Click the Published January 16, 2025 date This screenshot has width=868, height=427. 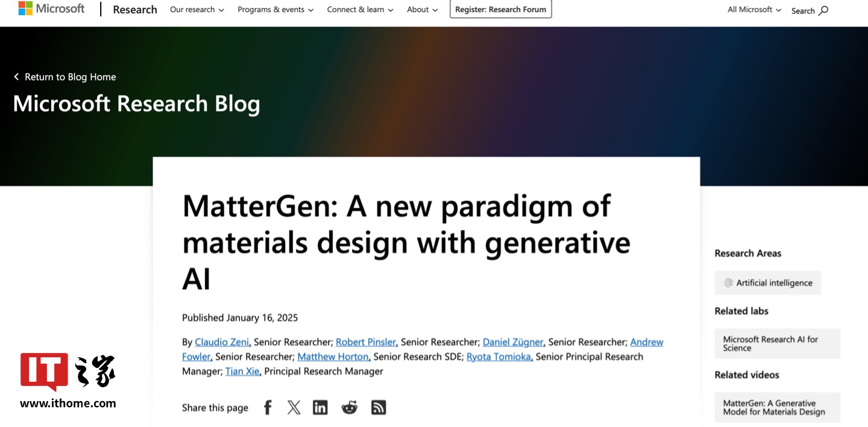click(240, 318)
